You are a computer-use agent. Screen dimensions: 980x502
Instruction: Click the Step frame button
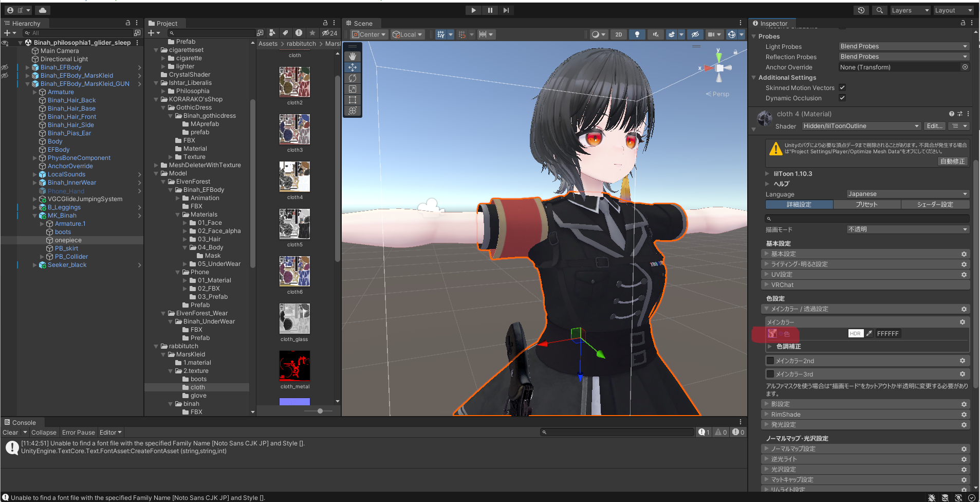506,10
